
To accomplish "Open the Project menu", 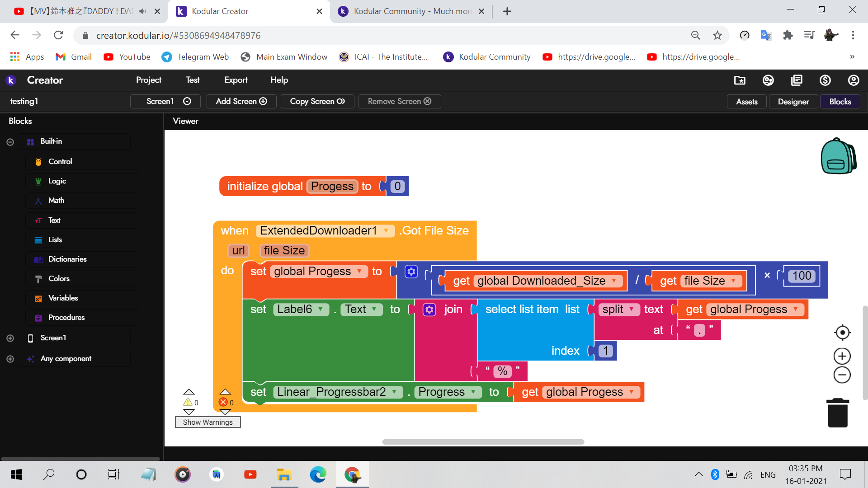I will [x=148, y=80].
